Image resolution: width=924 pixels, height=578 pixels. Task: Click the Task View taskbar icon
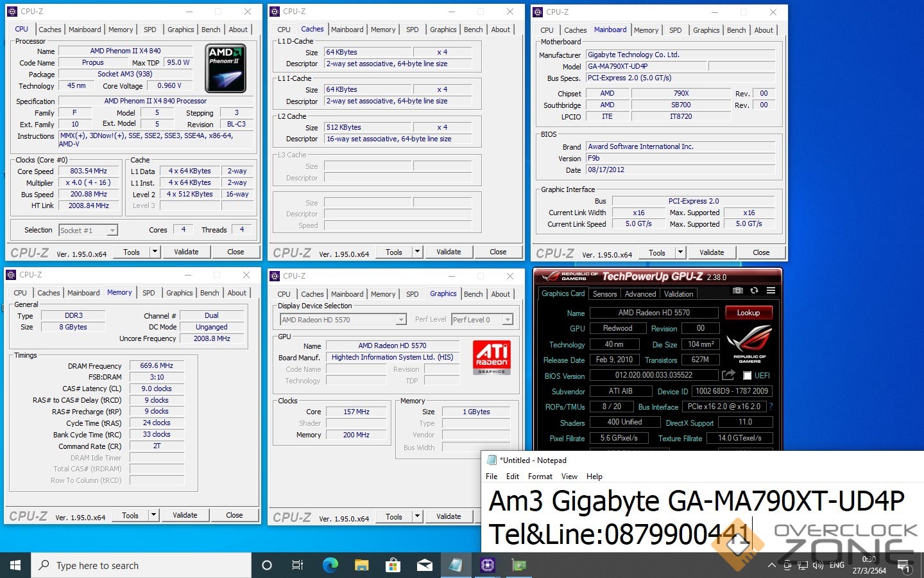click(x=298, y=565)
